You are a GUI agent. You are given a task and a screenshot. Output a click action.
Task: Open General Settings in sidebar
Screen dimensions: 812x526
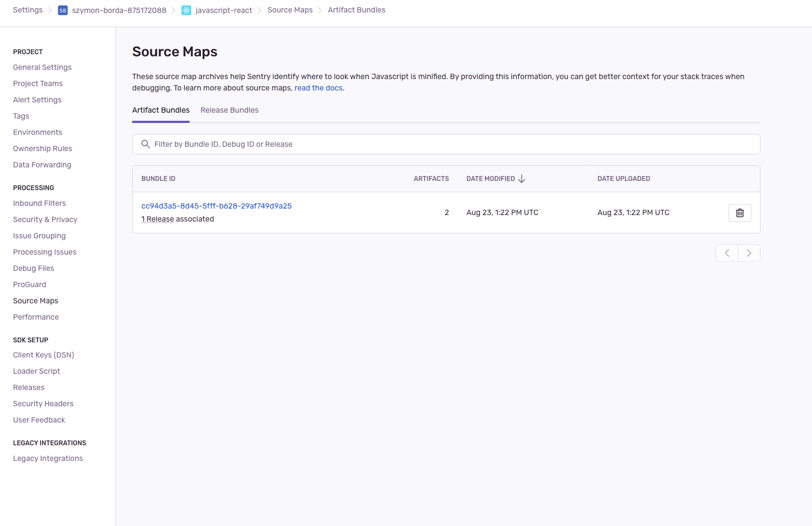pos(42,67)
